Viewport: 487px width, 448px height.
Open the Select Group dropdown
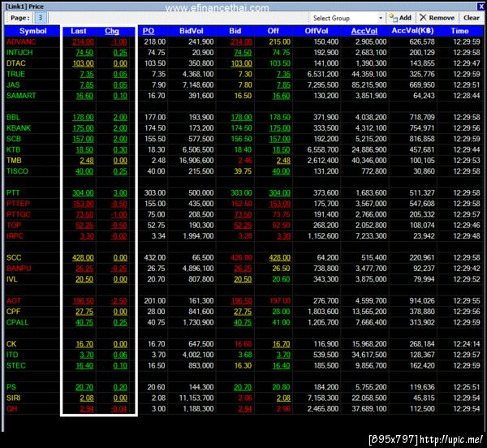pos(347,19)
